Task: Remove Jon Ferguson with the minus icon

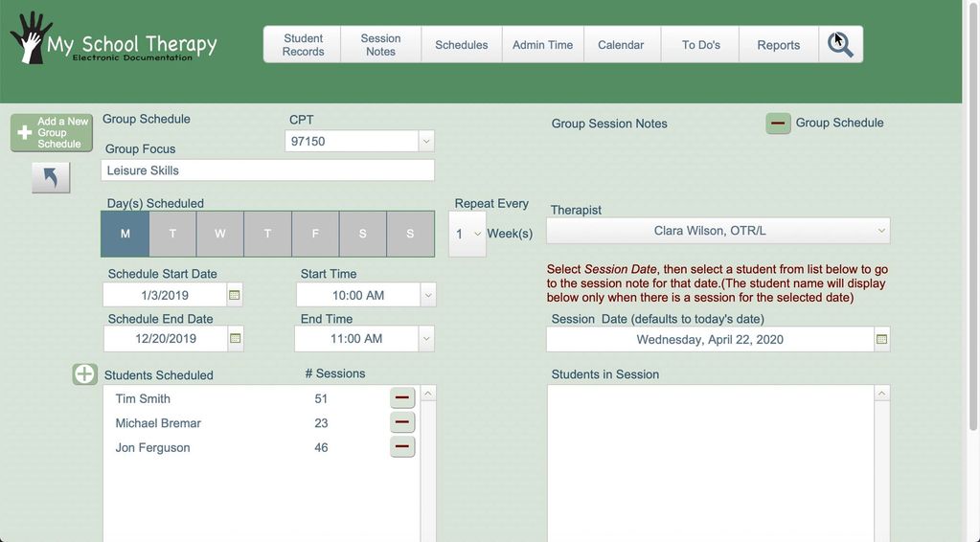Action: pos(402,447)
